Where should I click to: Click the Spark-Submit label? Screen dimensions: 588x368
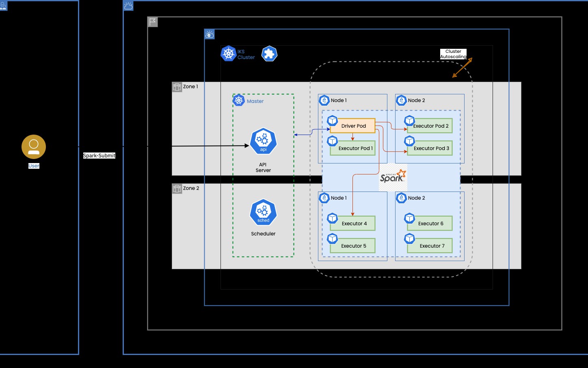(x=99, y=156)
